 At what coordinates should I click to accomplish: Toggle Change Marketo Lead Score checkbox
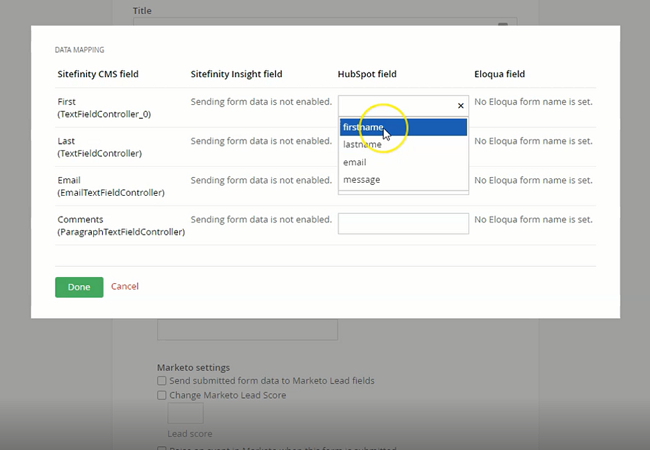[x=162, y=395]
